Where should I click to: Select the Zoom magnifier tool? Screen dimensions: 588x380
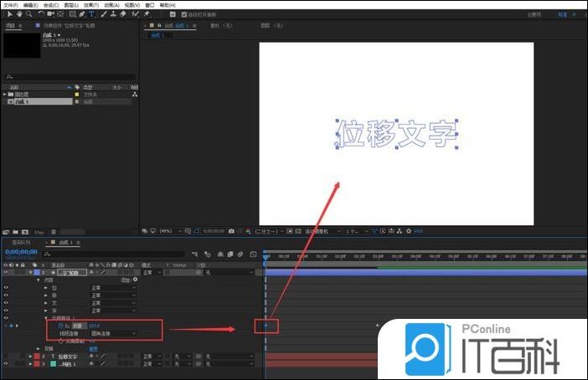28,14
